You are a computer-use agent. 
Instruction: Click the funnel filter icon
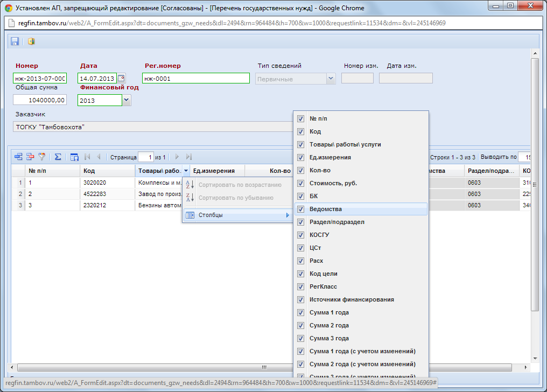[x=42, y=157]
